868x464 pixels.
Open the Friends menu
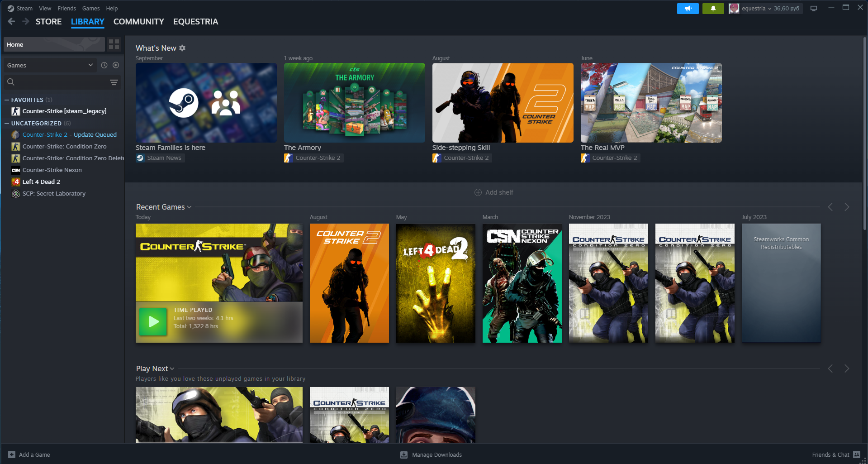coord(66,9)
